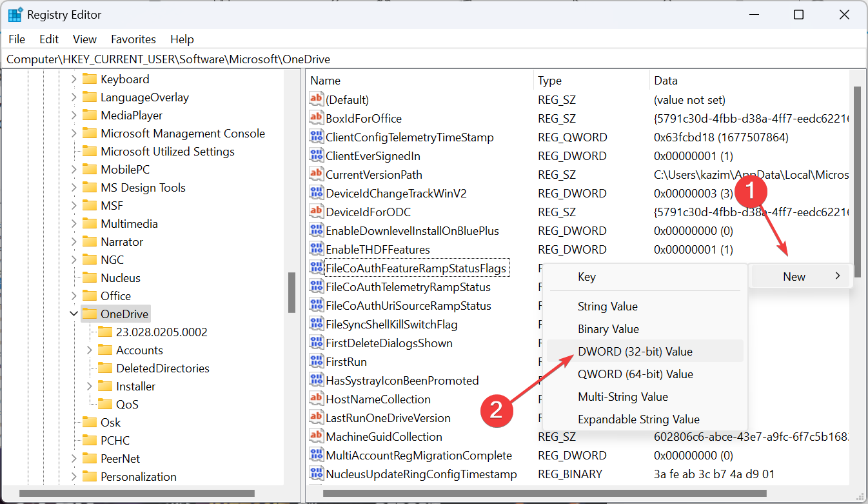Select the MS Design Tools key
Image resolution: width=868 pixels, height=504 pixels.
pyautogui.click(x=143, y=188)
